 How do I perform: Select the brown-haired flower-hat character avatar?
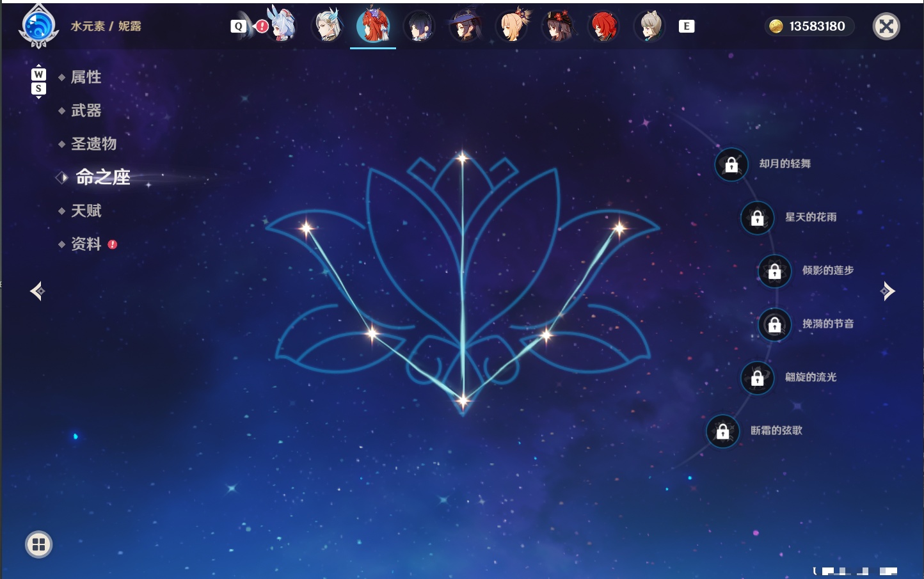tap(559, 26)
